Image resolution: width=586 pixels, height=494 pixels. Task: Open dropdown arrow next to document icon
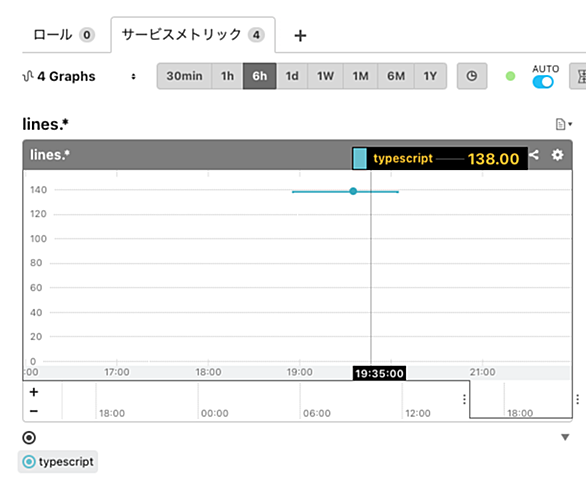(570, 124)
